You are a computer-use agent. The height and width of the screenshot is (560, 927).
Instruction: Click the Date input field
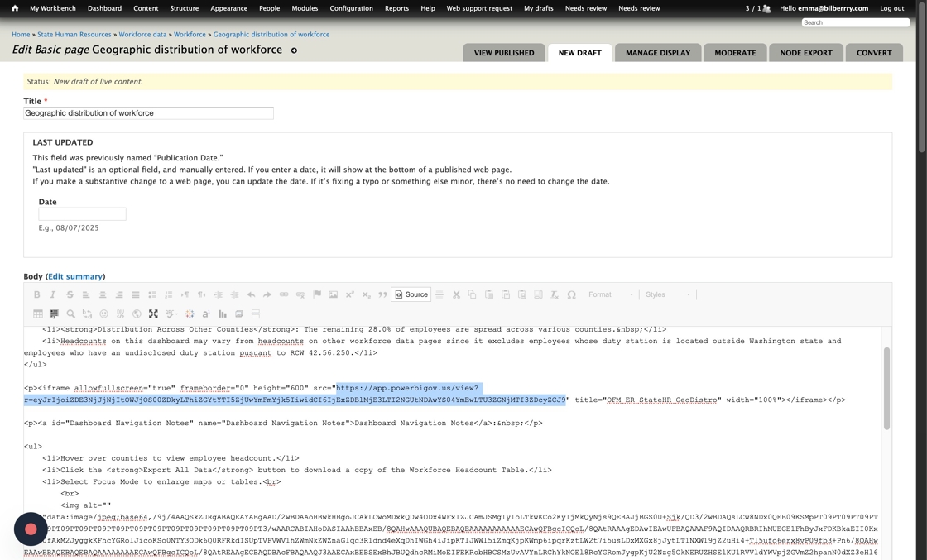82,214
